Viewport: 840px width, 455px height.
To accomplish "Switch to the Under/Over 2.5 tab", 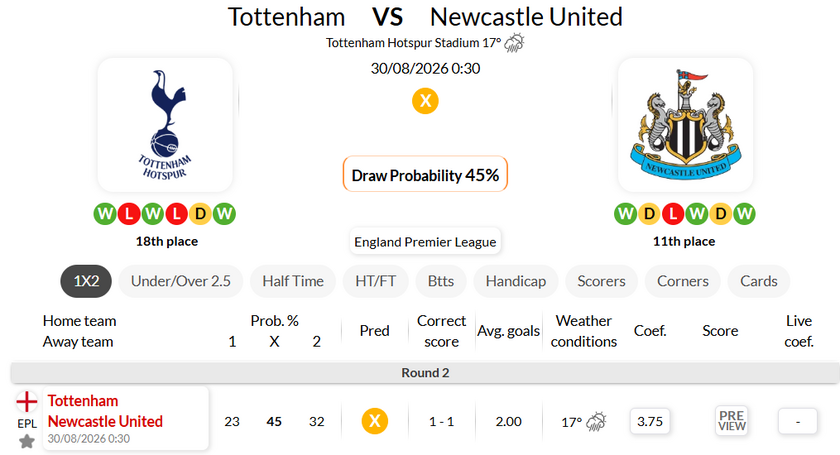I will point(181,281).
